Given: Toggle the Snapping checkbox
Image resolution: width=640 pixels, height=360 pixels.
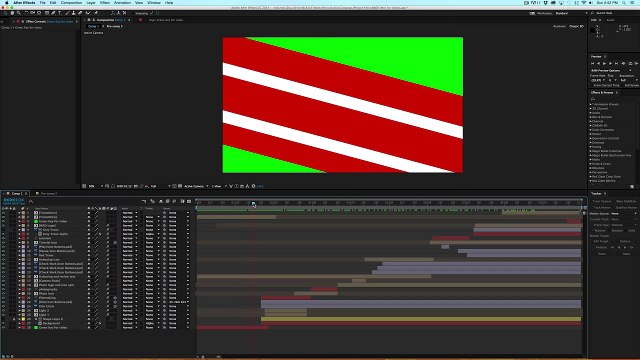Looking at the screenshot, I should 141,13.
